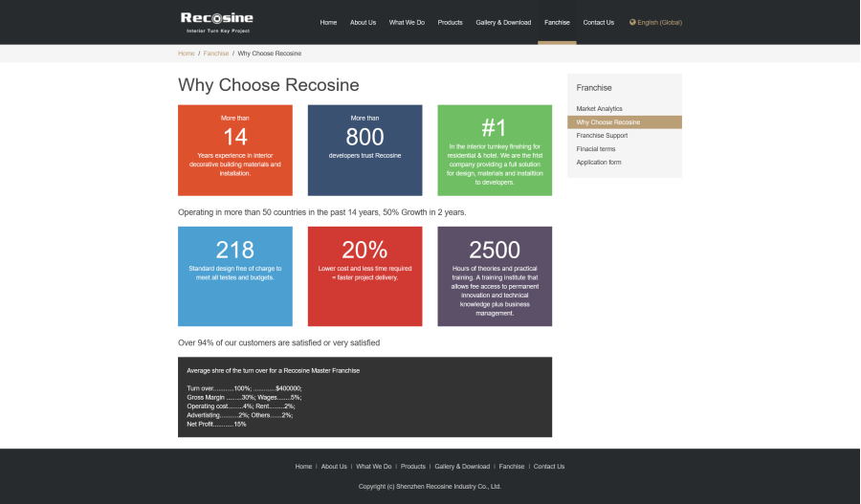Open the English (Global) language selector

(659, 22)
